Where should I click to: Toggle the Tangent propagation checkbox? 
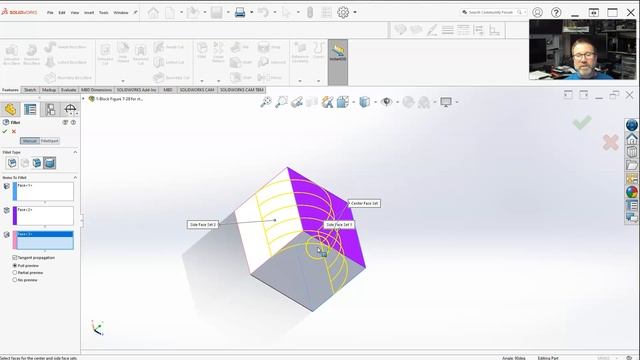[x=15, y=258]
